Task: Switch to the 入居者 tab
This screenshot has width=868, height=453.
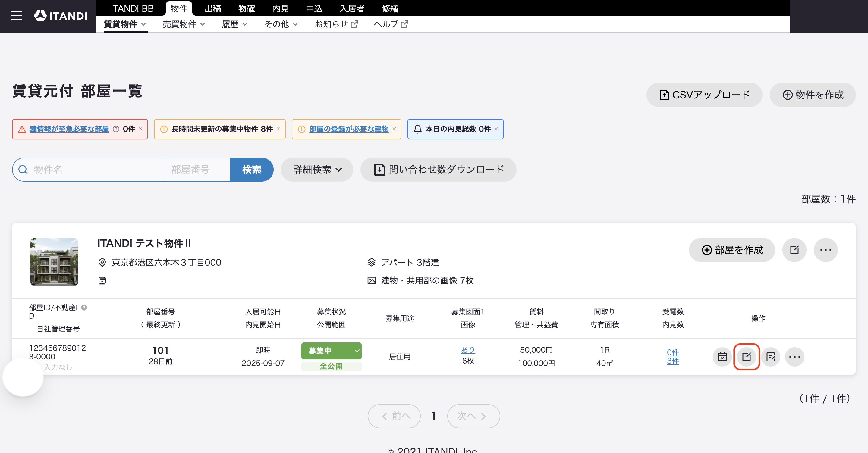Action: coord(352,8)
